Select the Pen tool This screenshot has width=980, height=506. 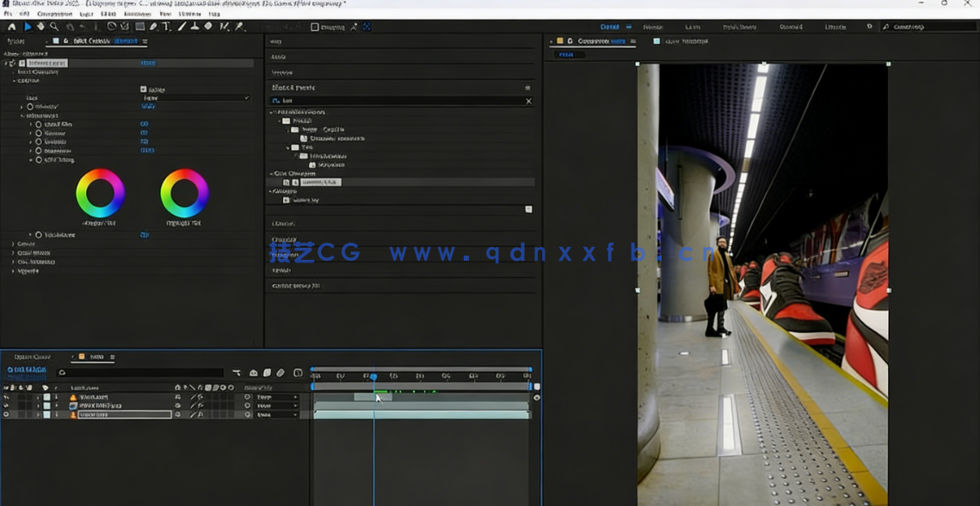pyautogui.click(x=152, y=27)
